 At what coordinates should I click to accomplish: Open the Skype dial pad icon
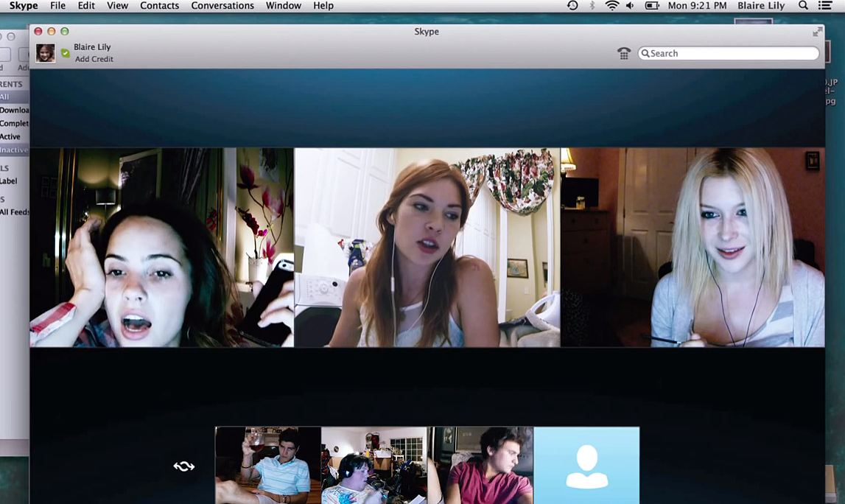tap(624, 53)
